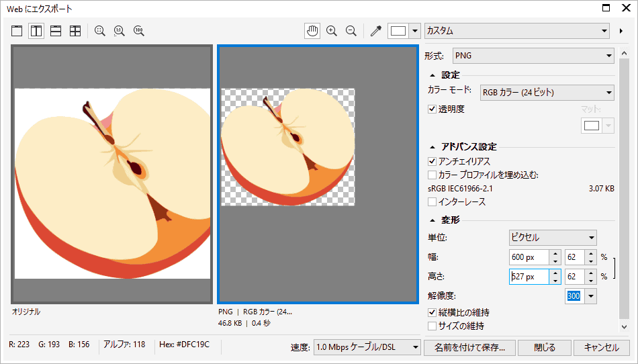Open the 形式 PNG format dropdown

(x=533, y=56)
